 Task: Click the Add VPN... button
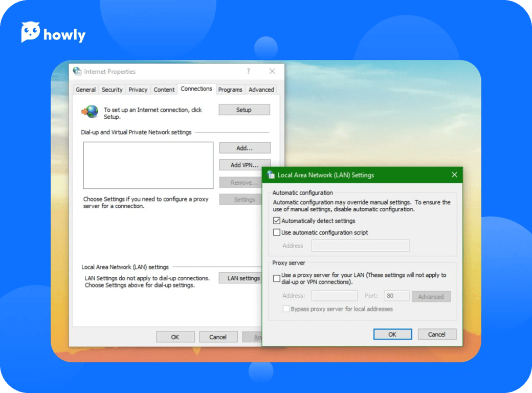245,165
